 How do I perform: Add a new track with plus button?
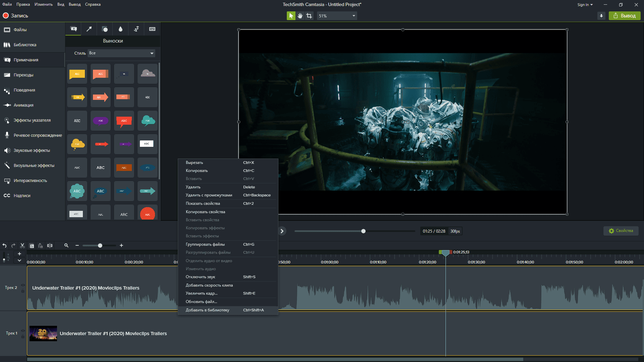(19, 254)
